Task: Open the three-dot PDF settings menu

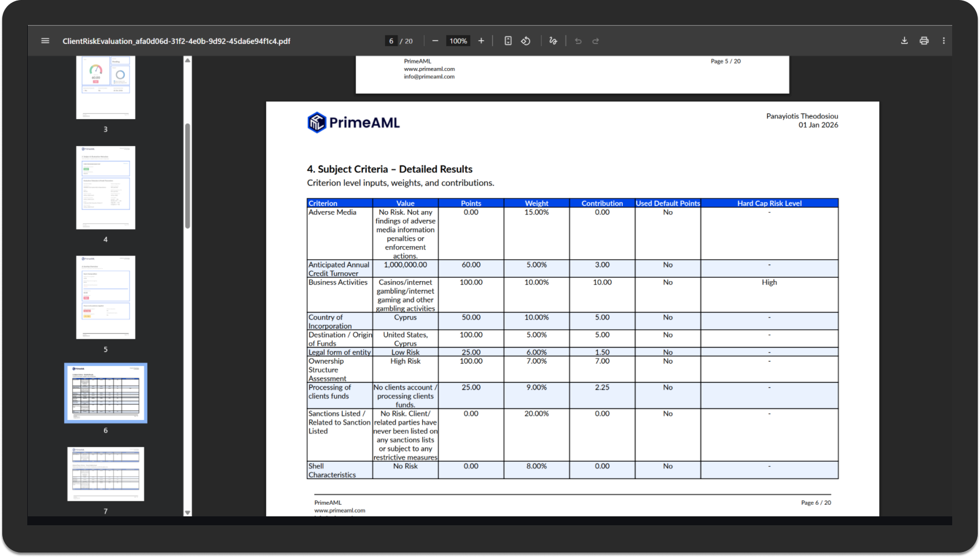Action: tap(944, 40)
